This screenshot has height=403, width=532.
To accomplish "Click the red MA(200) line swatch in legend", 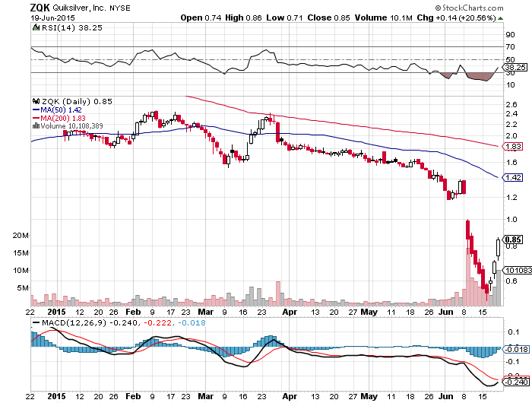I will [36, 118].
